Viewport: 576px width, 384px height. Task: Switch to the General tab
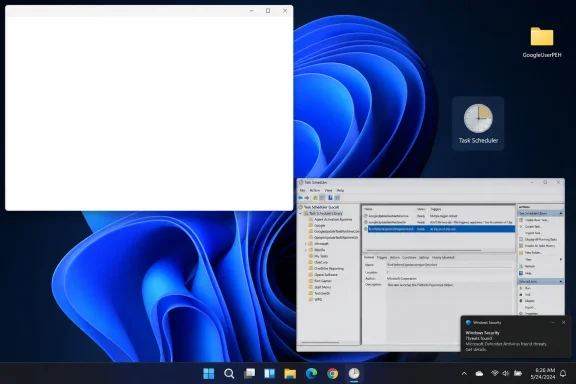[x=369, y=258]
